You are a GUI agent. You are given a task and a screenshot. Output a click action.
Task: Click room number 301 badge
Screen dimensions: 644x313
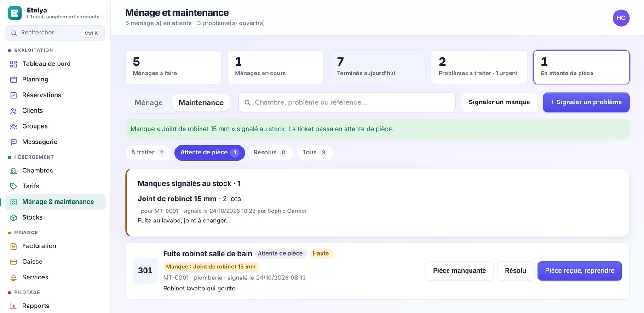(145, 271)
